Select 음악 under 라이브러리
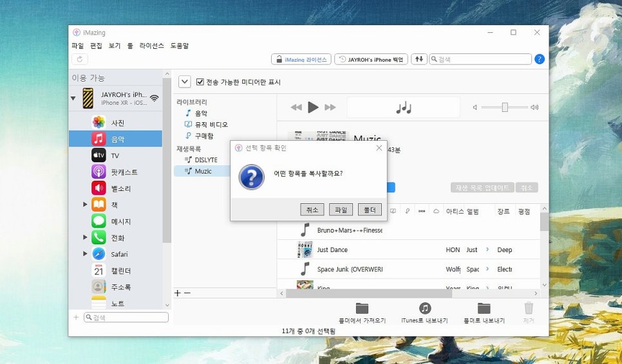The width and height of the screenshot is (622, 364). click(201, 113)
